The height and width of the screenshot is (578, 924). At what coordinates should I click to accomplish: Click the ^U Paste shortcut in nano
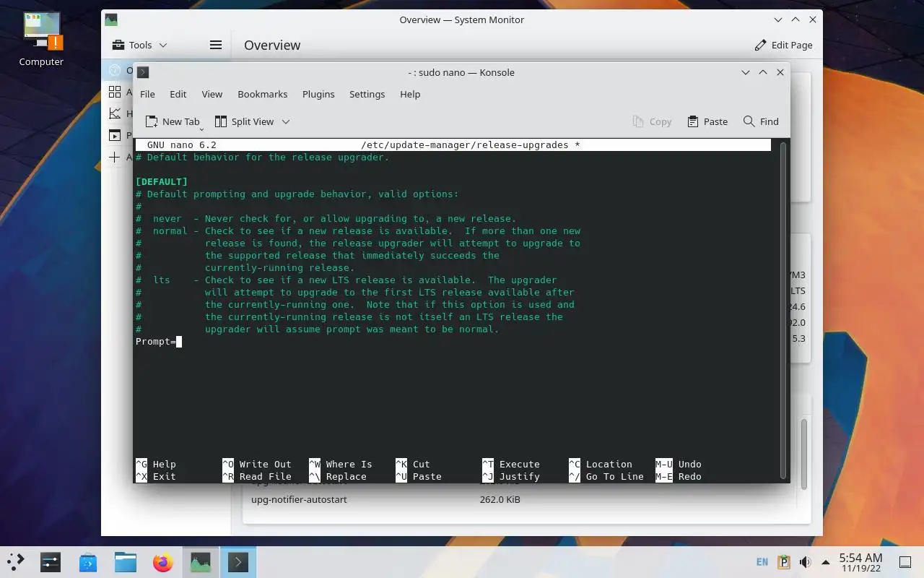click(419, 477)
